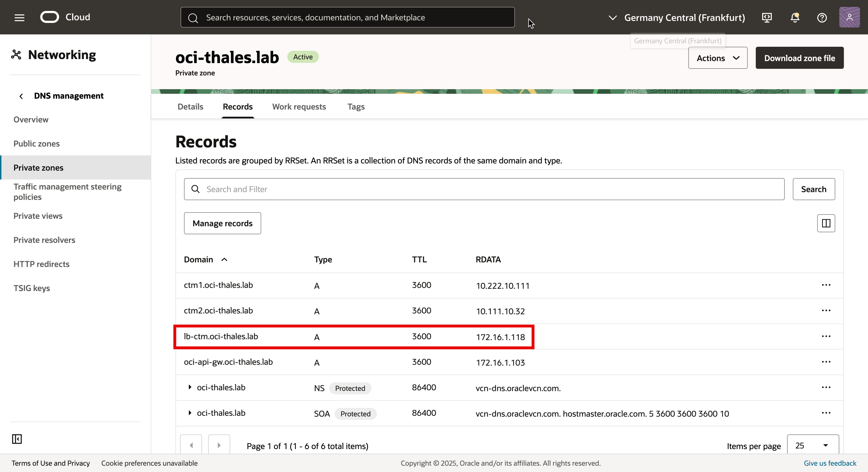Collapse the sidebar using the bottom-left icon
Viewport: 868px width, 472px height.
(x=17, y=439)
